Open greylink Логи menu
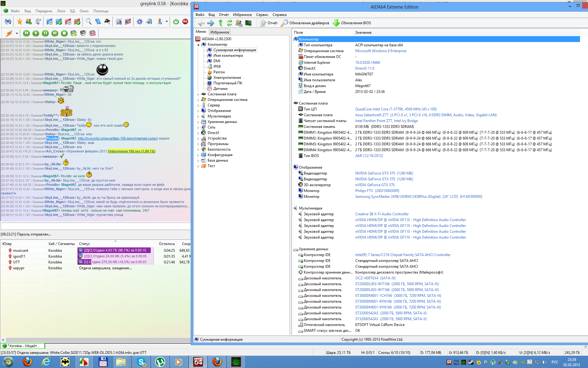This screenshot has height=368, width=588. coord(61,11)
